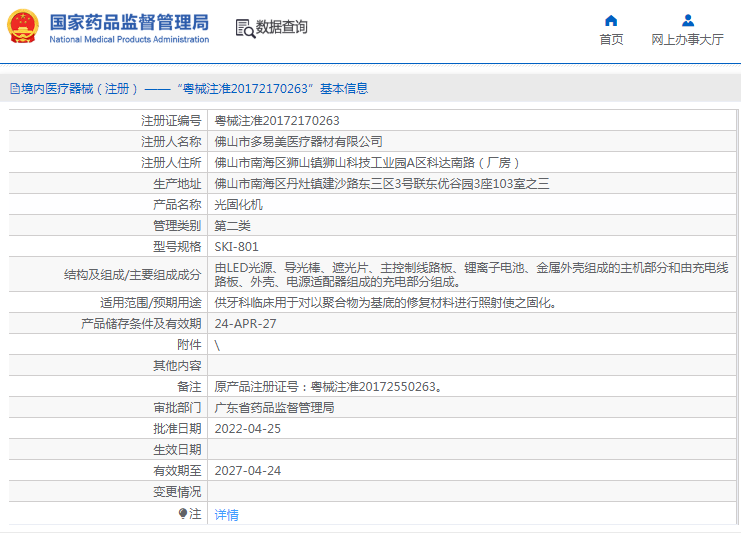Click the bullet icon beside 注
The width and height of the screenshot is (741, 533).
click(183, 514)
